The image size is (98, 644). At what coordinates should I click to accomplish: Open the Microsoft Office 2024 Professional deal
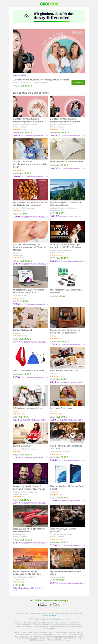click(x=28, y=291)
